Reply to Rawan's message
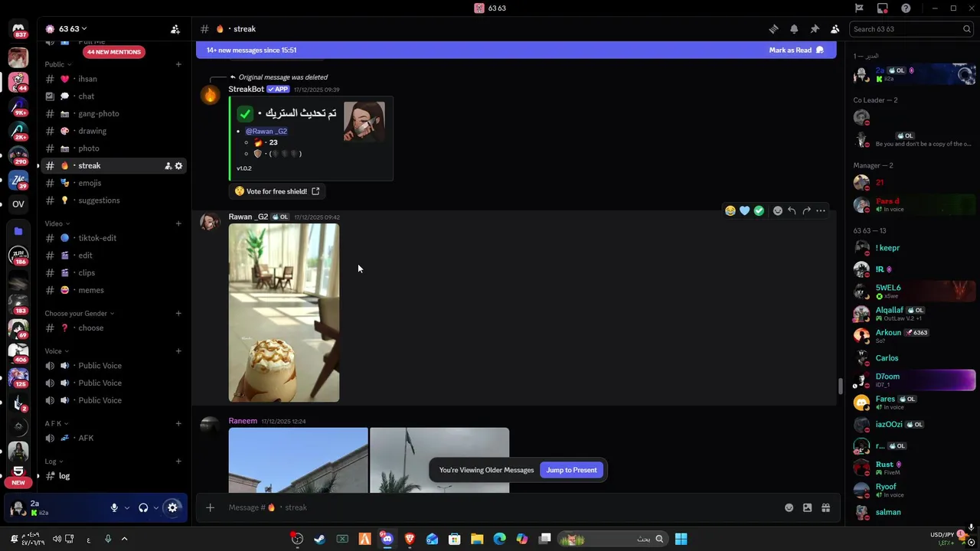This screenshot has height=551, width=980. pyautogui.click(x=792, y=210)
